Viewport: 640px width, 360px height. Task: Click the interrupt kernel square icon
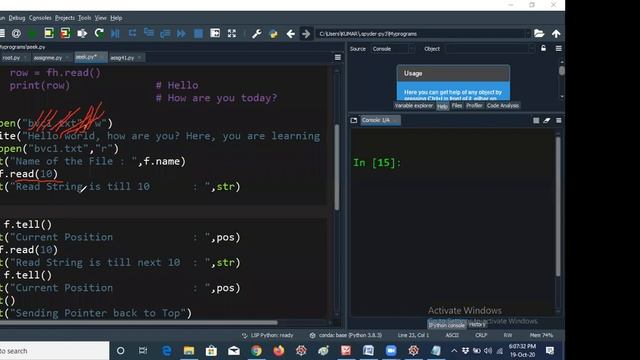(x=536, y=120)
